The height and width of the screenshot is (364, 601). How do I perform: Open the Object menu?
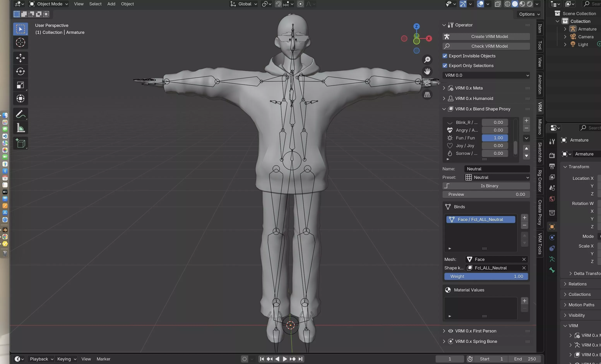pos(127,4)
